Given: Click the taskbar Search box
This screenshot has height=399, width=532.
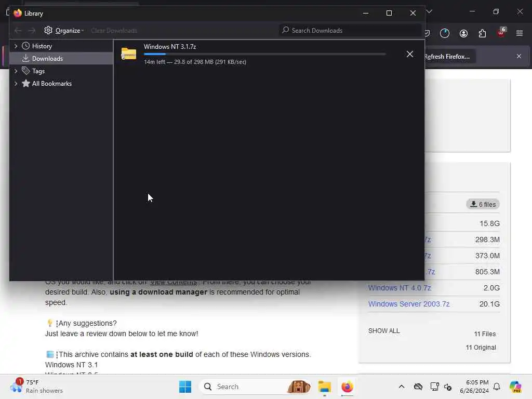Looking at the screenshot, I should coord(255,387).
